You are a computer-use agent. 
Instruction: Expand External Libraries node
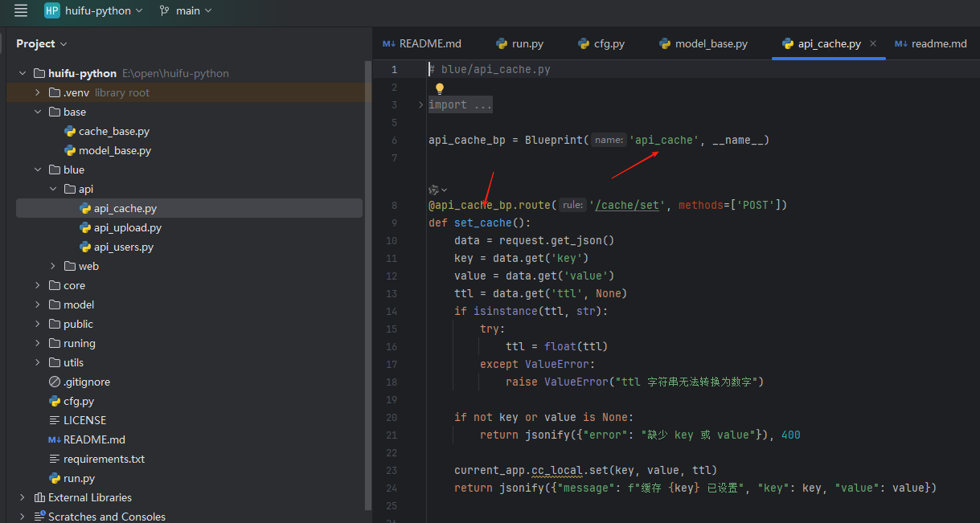tap(23, 497)
